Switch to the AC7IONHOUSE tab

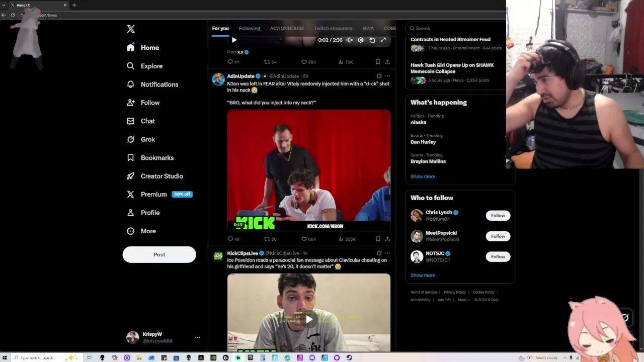point(287,28)
